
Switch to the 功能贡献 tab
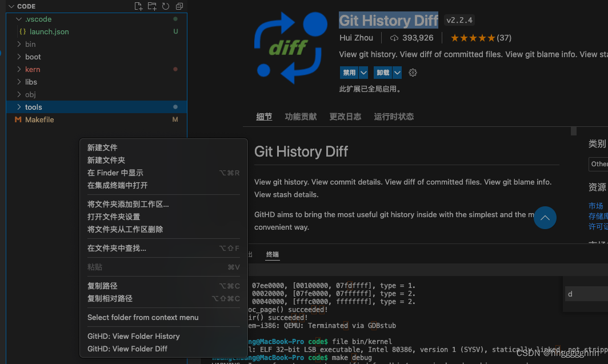[x=301, y=117]
